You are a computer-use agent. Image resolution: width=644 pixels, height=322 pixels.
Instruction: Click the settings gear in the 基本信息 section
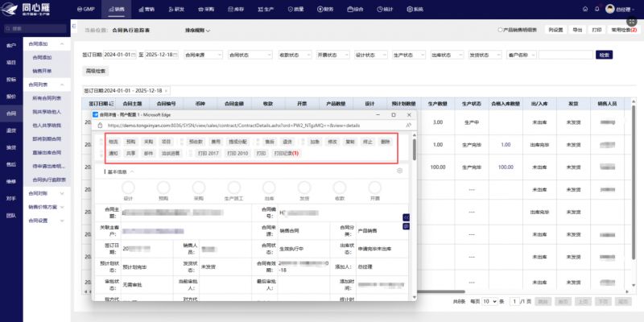point(400,171)
